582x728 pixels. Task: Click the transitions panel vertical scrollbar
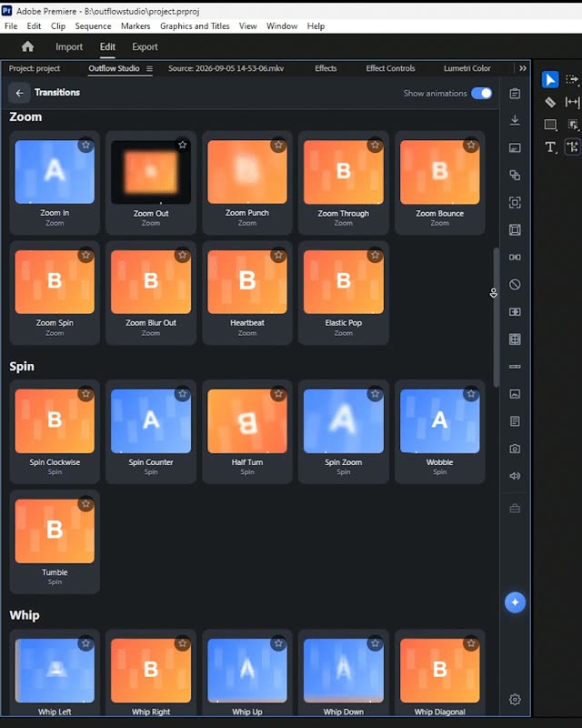pos(497,317)
